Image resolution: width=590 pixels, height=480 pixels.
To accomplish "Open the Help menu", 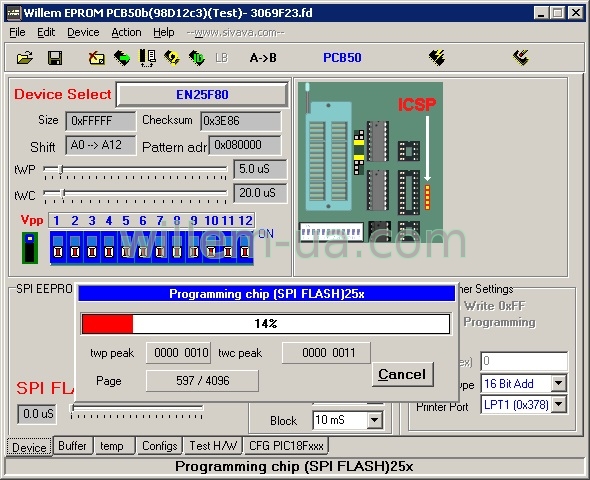I will [x=164, y=32].
